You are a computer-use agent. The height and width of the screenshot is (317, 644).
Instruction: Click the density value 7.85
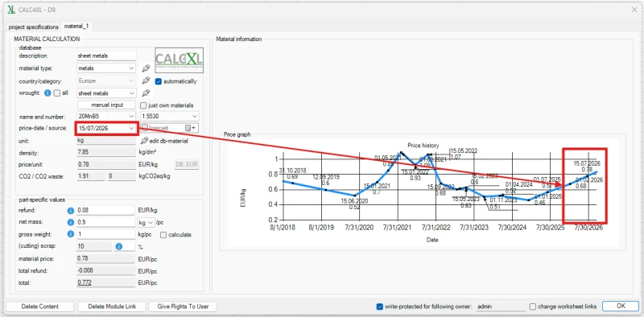click(x=105, y=153)
